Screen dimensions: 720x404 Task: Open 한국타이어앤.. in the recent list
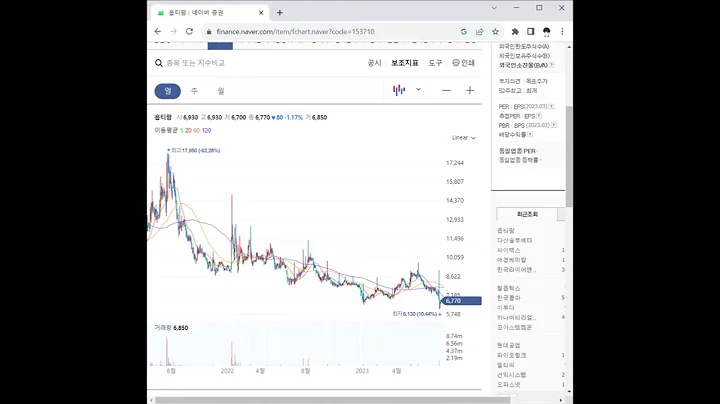click(516, 269)
